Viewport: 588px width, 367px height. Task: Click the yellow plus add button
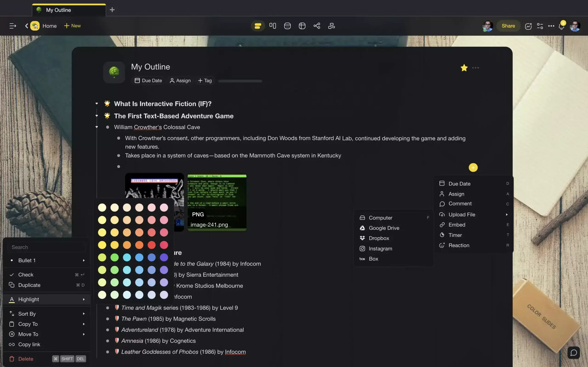click(x=473, y=167)
